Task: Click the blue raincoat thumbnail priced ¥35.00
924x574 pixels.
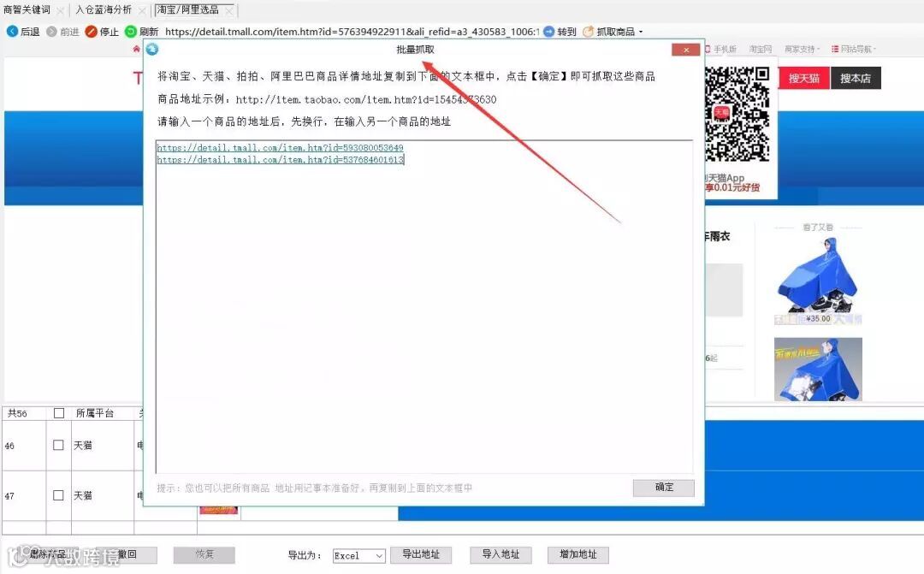Action: click(818, 281)
